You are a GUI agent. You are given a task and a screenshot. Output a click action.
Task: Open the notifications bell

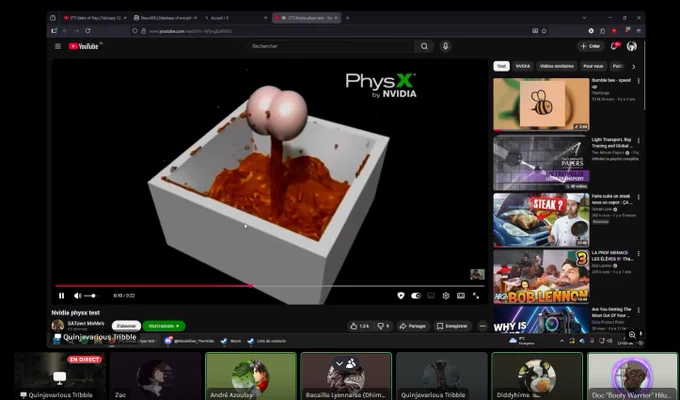614,46
